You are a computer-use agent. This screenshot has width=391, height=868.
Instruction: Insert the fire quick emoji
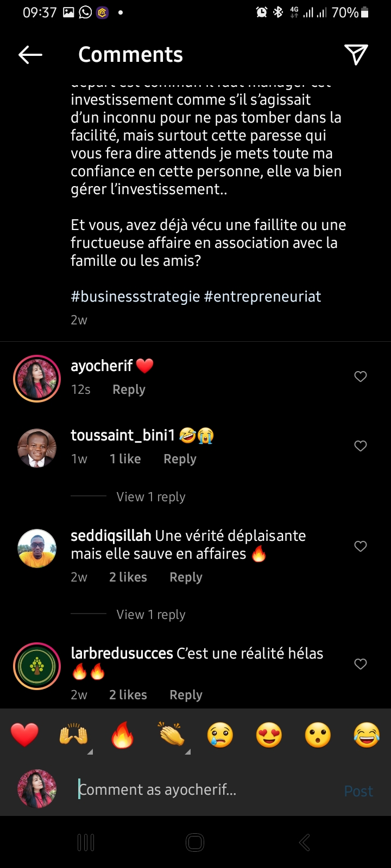(122, 736)
